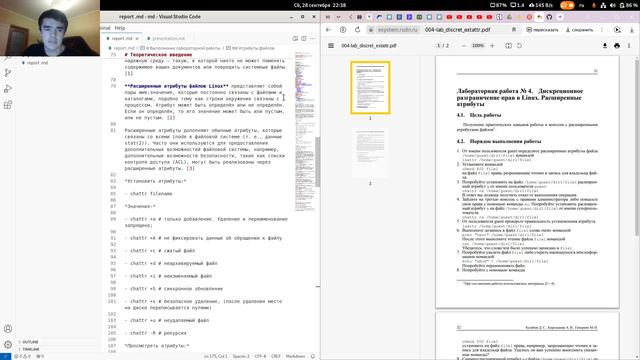
Task: Click 'пересказать' button in browser toolbar
Action: pos(542,30)
